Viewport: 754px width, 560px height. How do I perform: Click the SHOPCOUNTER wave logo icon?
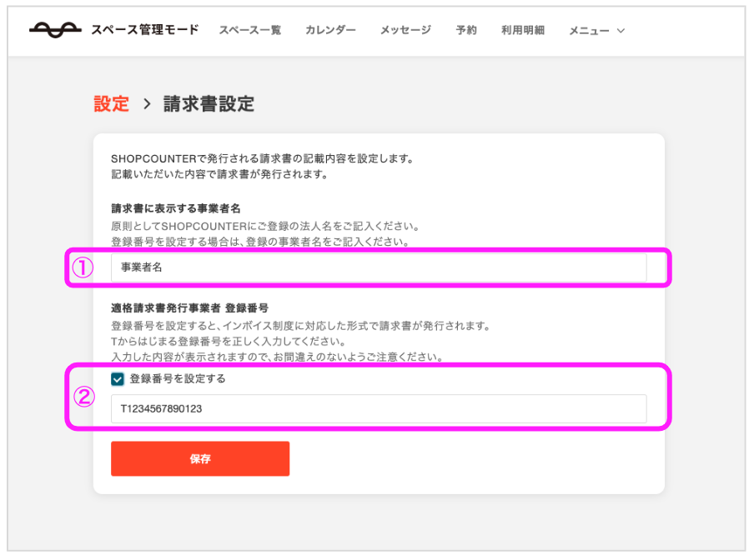point(55,30)
